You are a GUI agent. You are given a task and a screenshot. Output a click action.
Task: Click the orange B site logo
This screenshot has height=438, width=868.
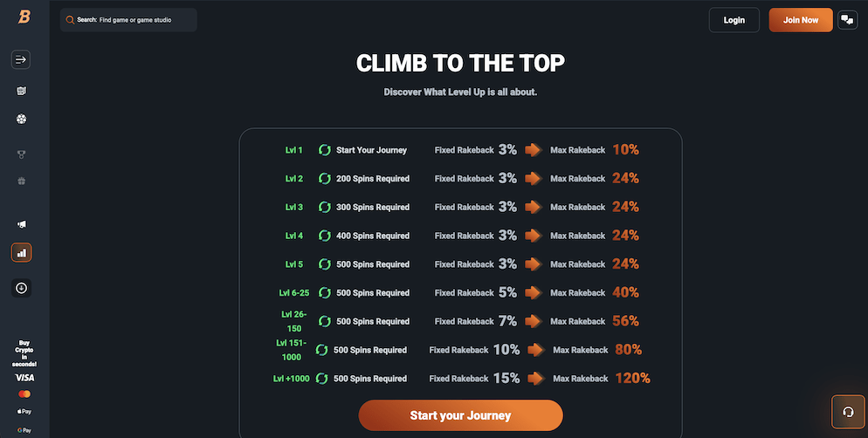tap(24, 18)
